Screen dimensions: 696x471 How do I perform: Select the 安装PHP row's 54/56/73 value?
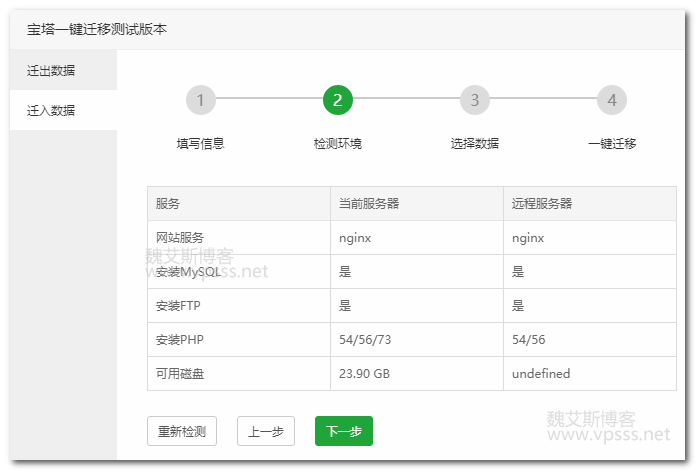[x=365, y=340]
